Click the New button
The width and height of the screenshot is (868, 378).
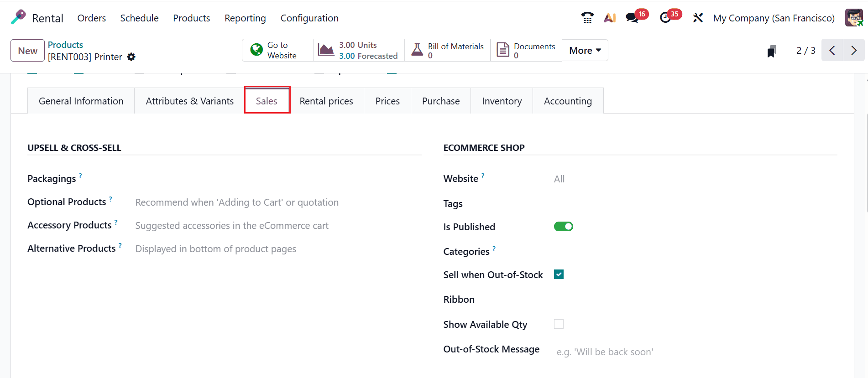[28, 51]
